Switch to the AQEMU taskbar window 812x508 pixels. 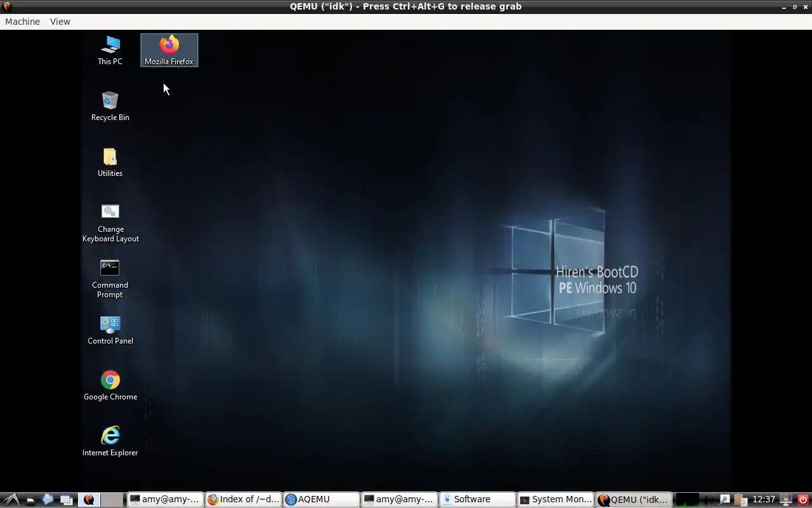click(x=321, y=500)
